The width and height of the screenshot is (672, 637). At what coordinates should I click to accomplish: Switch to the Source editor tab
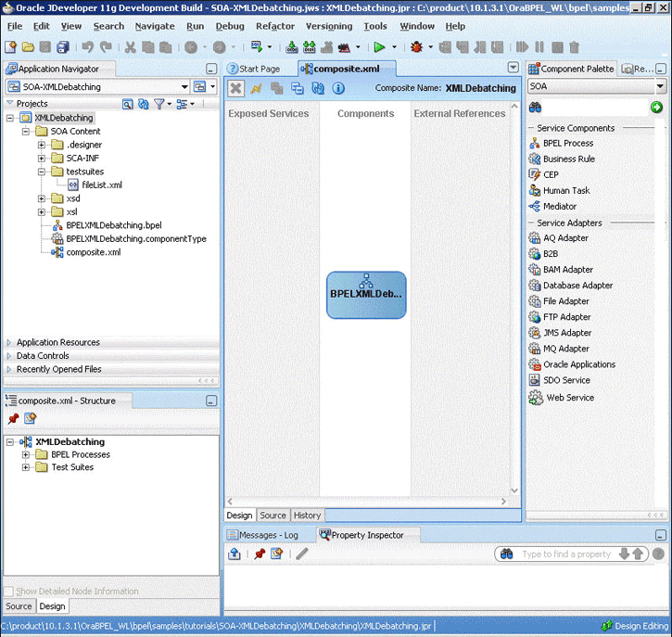point(273,516)
